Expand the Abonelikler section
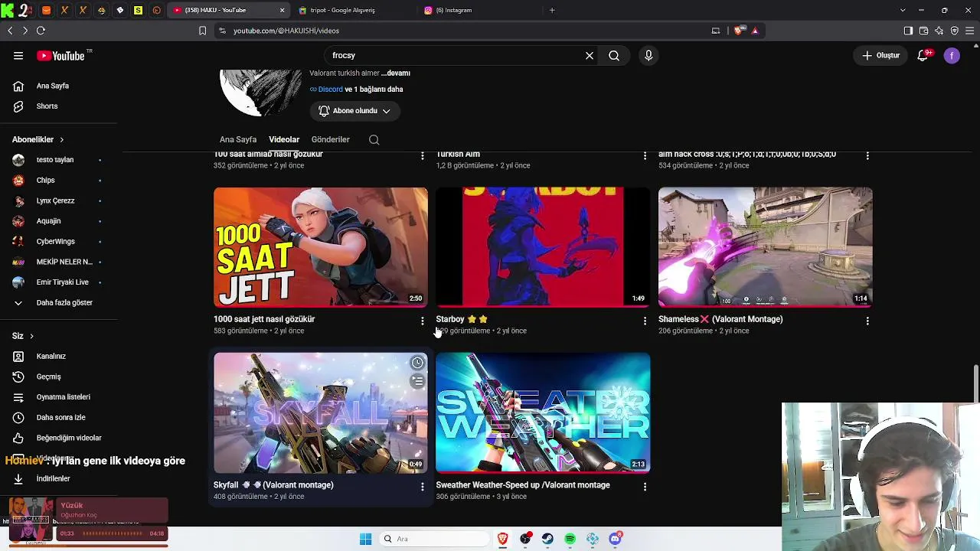This screenshot has width=980, height=551. tap(38, 139)
